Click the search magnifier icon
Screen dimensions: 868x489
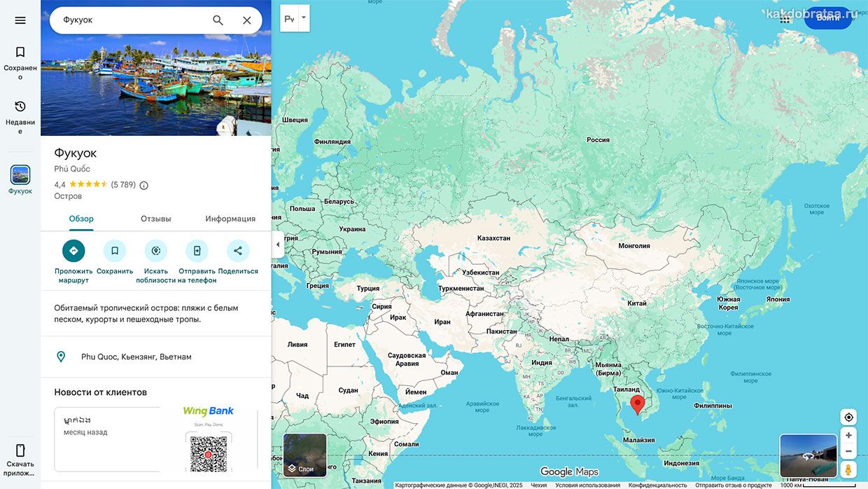coord(218,20)
